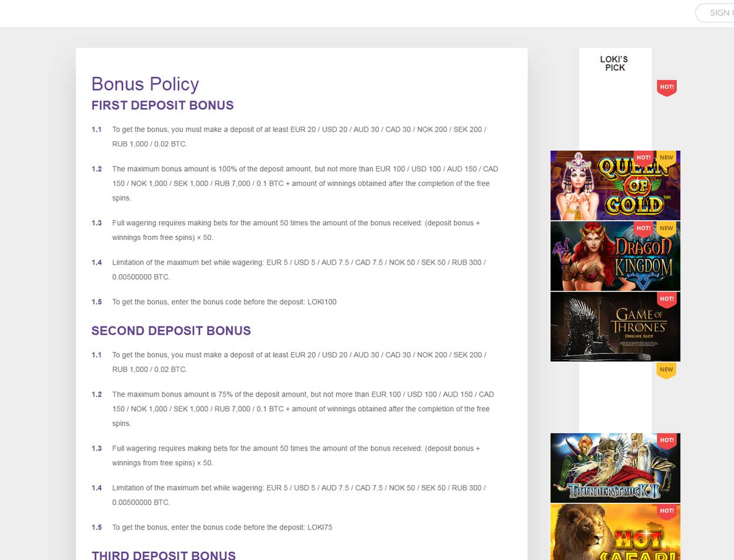
Task: Open the Dragon Kingdom game thumbnail
Action: (x=615, y=256)
